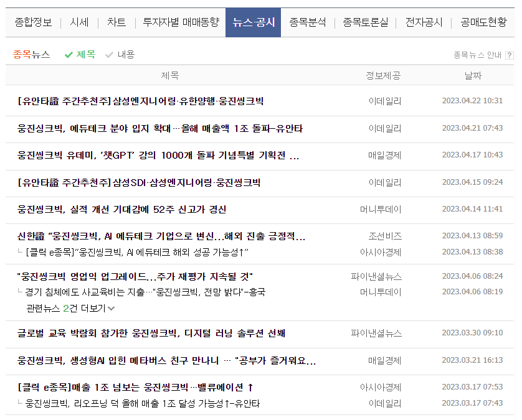Click 조선비즈 source label
522x420 pixels.
(385, 236)
